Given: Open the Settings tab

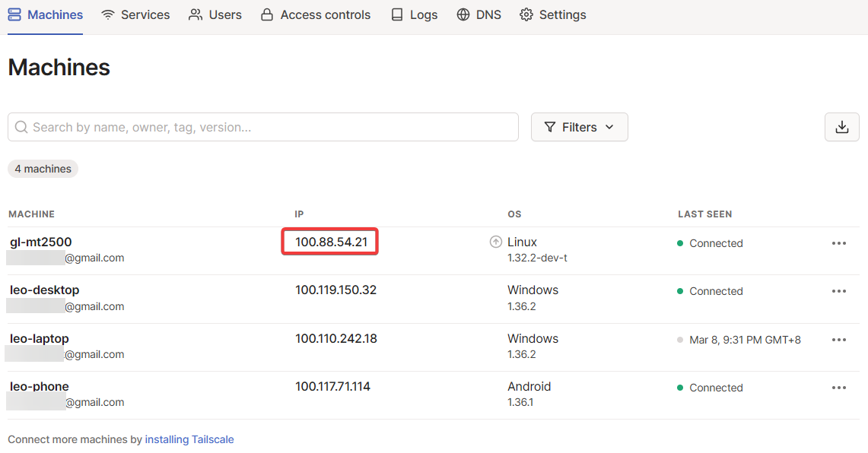Looking at the screenshot, I should point(553,15).
